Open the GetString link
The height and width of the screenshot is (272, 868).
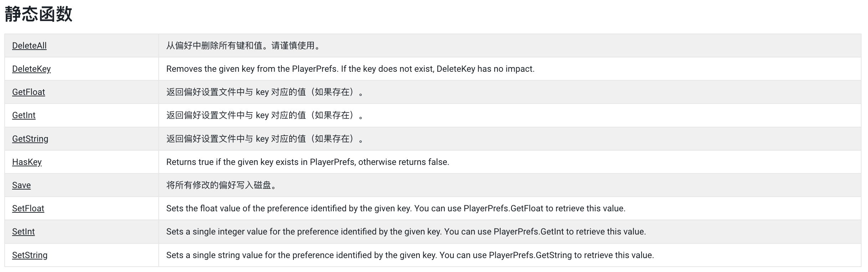(30, 139)
